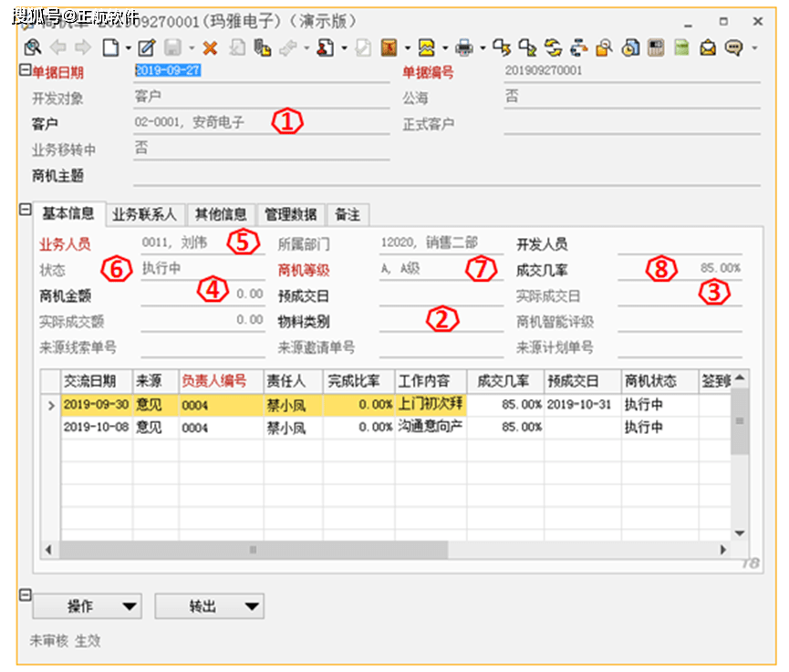Screen dimensions: 789x672
Task: Click the 负责人编号 column header
Action: pyautogui.click(x=221, y=381)
